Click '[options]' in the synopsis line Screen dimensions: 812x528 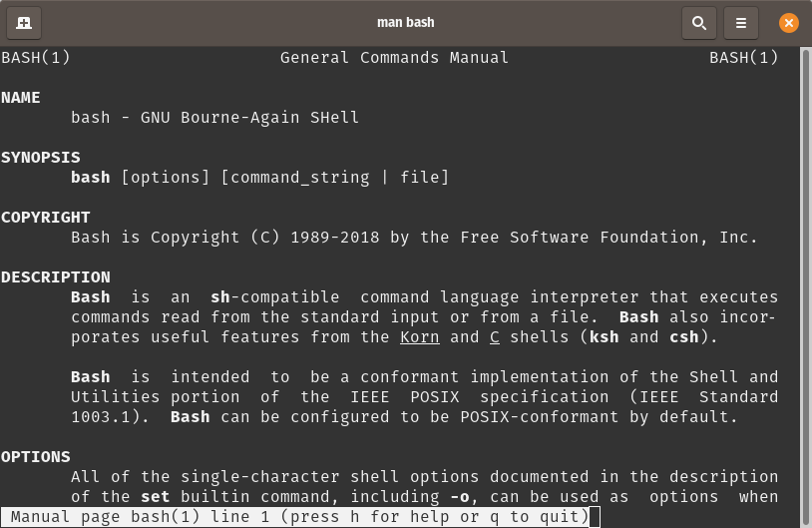pyautogui.click(x=166, y=178)
